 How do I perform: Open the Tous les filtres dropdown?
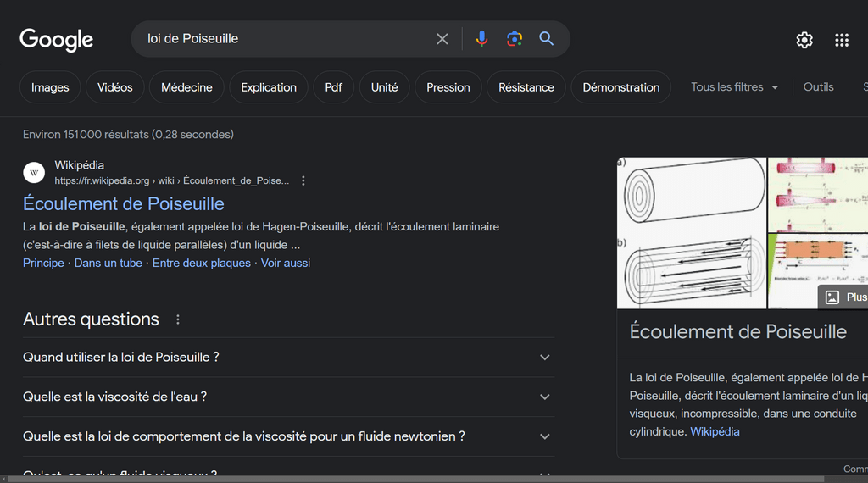(735, 87)
